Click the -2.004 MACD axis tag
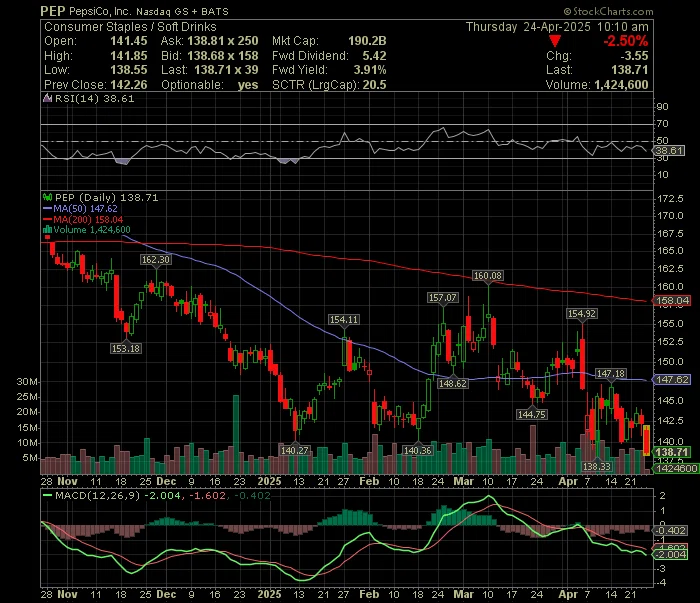This screenshot has height=603, width=700. click(670, 554)
